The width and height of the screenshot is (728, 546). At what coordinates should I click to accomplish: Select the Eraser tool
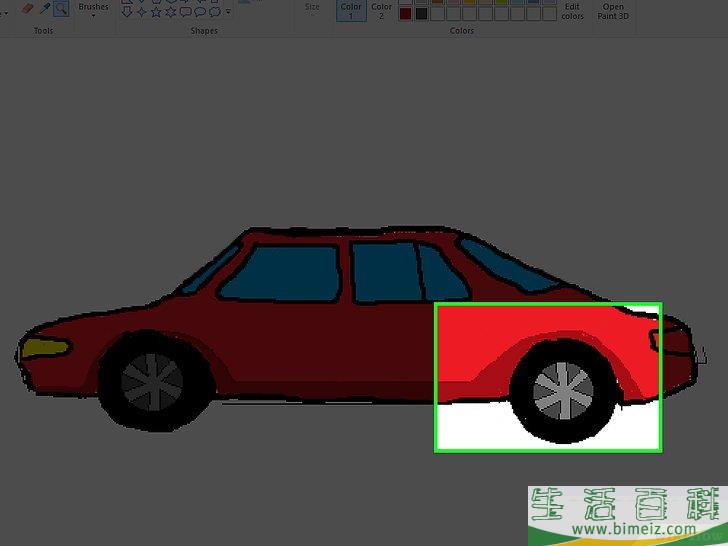coord(28,8)
